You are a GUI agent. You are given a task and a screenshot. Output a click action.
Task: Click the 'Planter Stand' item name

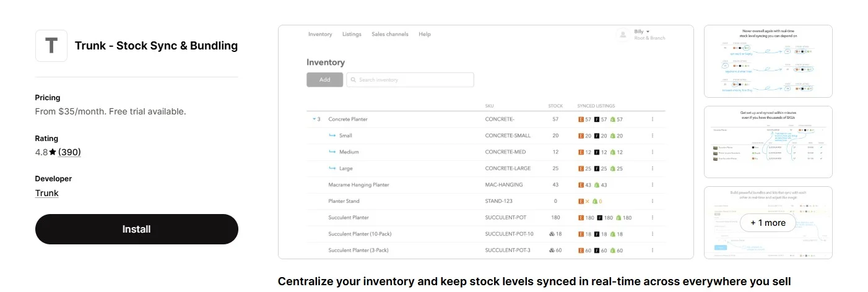[x=344, y=201]
